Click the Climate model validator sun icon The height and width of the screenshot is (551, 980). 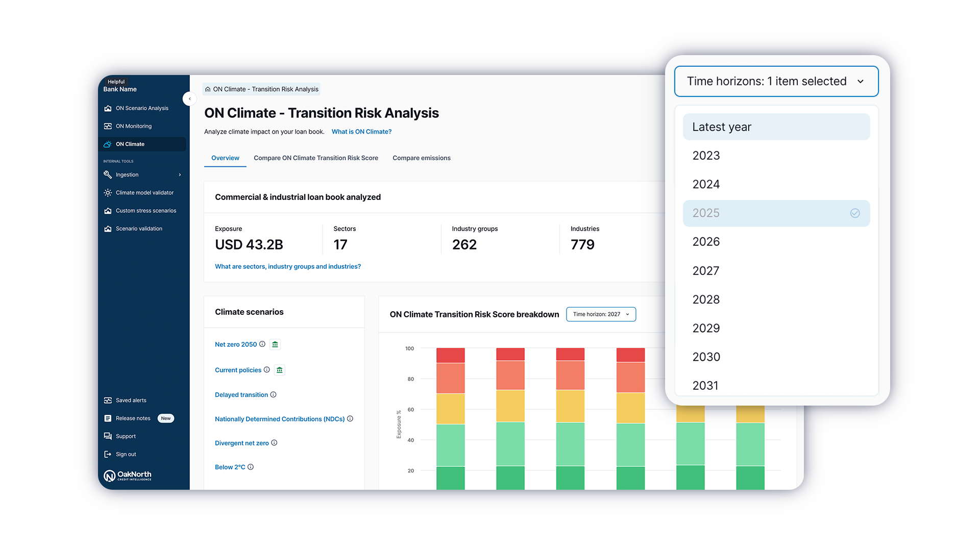click(x=108, y=193)
